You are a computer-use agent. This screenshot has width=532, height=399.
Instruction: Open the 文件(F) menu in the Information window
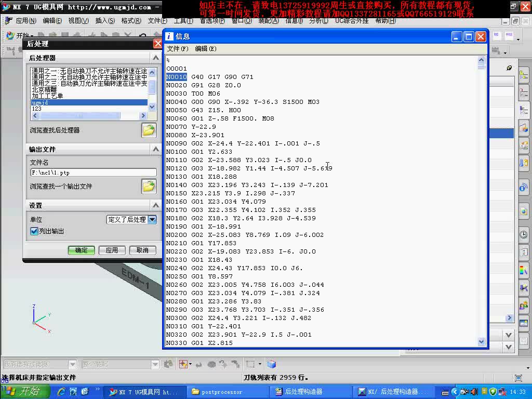tap(178, 48)
